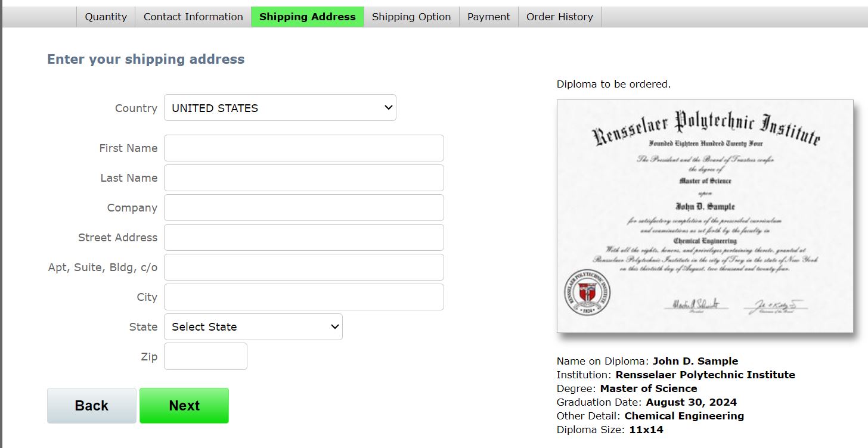The image size is (868, 448).
Task: Switch to Contact Information tab
Action: [193, 17]
